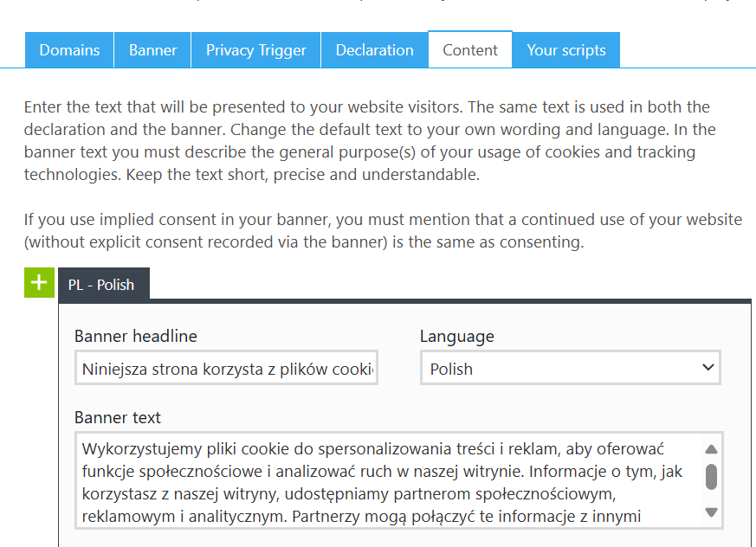Image resolution: width=756 pixels, height=547 pixels.
Task: Click the banner text scroll down arrow
Action: click(711, 512)
